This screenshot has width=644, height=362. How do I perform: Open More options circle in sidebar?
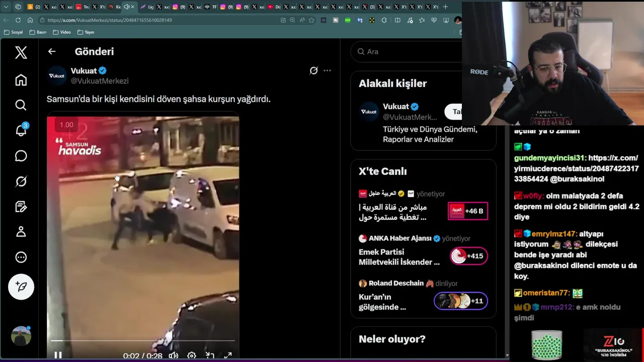pyautogui.click(x=21, y=257)
